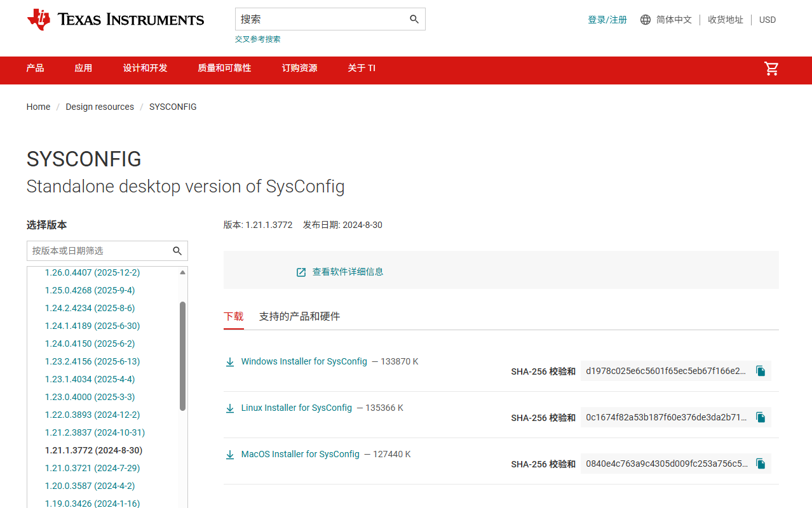
Task: Click the search magnifier in header
Action: [x=414, y=20]
